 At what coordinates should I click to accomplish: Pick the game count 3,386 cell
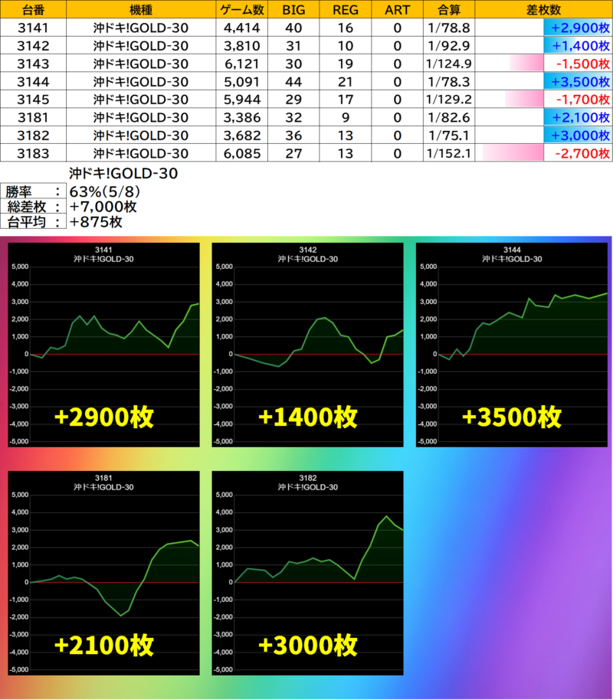pos(241,117)
